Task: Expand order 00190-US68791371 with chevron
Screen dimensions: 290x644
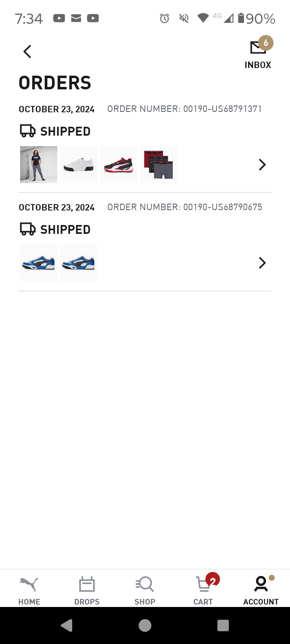Action: pos(262,165)
